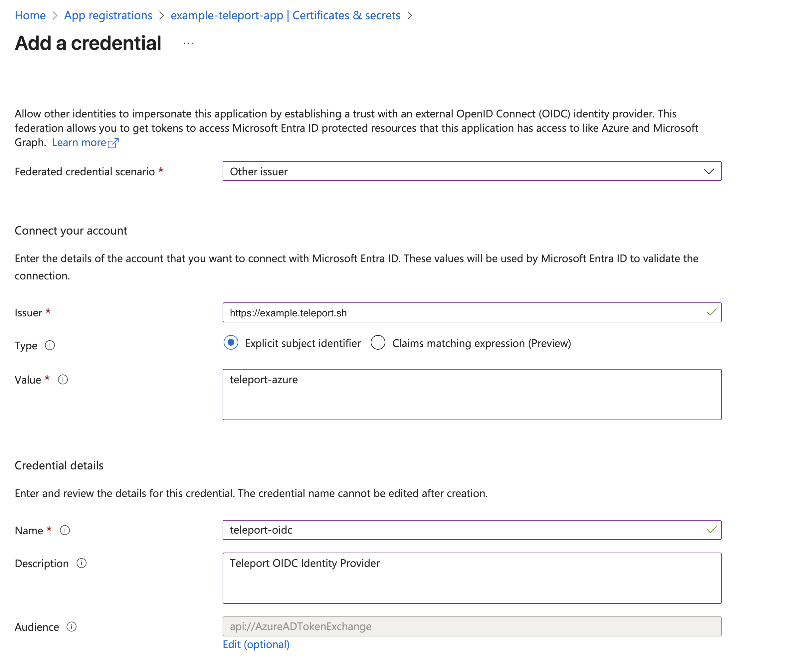Click inside the Issuer input field
This screenshot has height=672, width=794.
point(419,312)
